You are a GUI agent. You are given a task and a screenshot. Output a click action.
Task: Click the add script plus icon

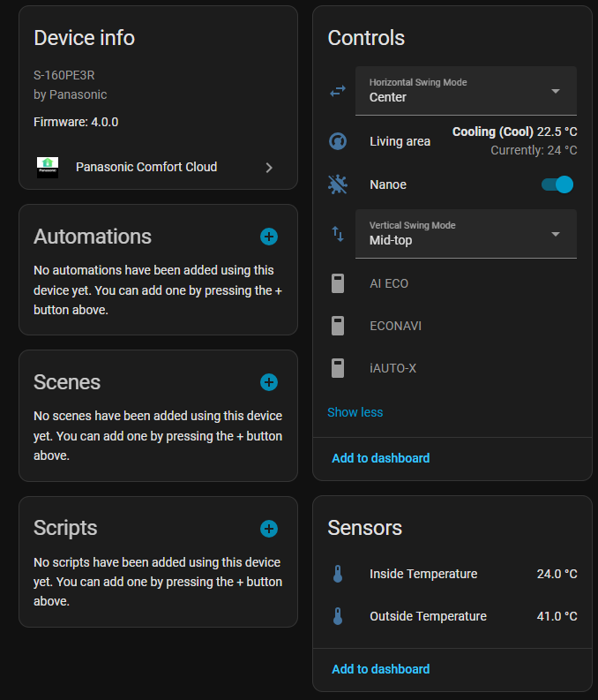click(x=269, y=529)
